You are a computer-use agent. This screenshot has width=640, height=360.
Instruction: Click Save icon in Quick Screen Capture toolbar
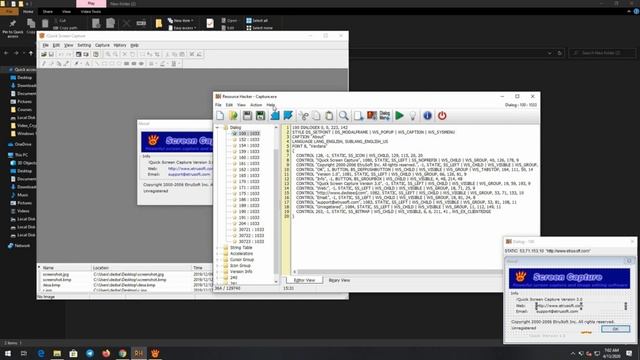tap(51, 54)
